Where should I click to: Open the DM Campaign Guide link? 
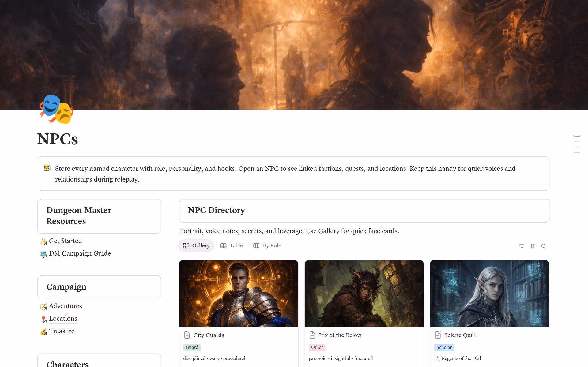[80, 253]
